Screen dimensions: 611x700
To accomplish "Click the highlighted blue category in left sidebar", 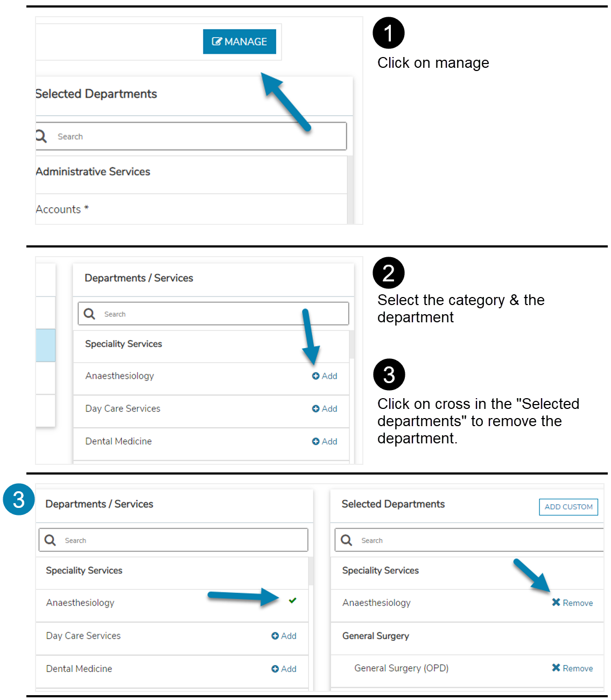I will pos(46,345).
